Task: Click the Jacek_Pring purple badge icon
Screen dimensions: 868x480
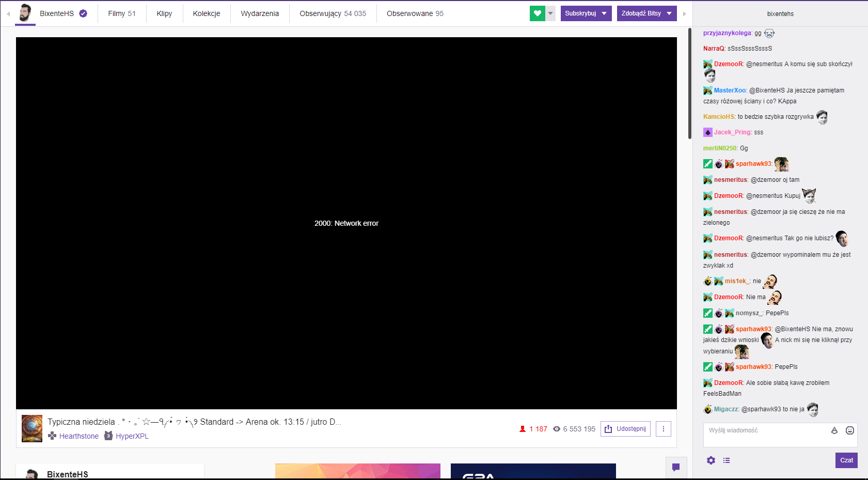Action: point(708,132)
